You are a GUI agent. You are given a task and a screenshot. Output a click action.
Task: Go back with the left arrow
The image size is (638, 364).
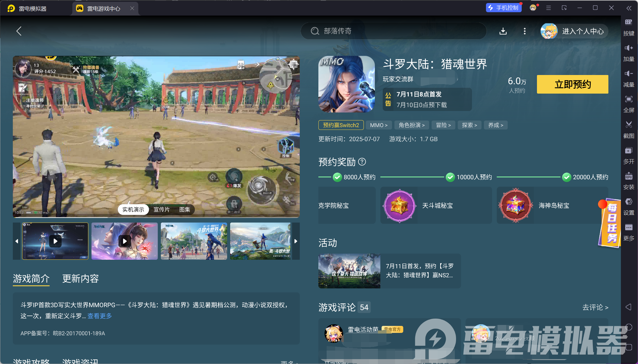click(x=19, y=31)
